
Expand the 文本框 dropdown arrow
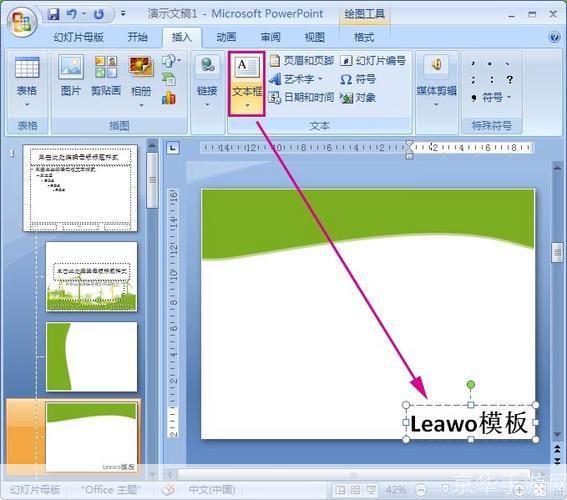pyautogui.click(x=247, y=106)
